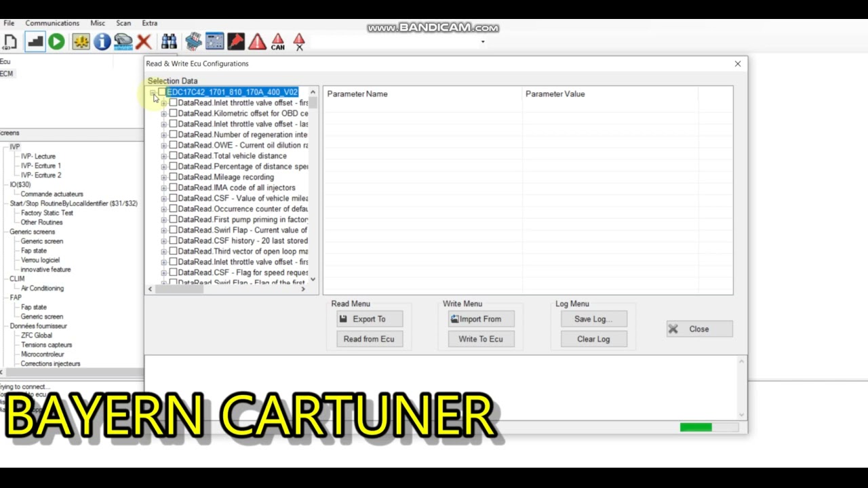Screen dimensions: 868x488
Task: Expand DataRead.Total vehicle distance node
Action: pyautogui.click(x=163, y=156)
